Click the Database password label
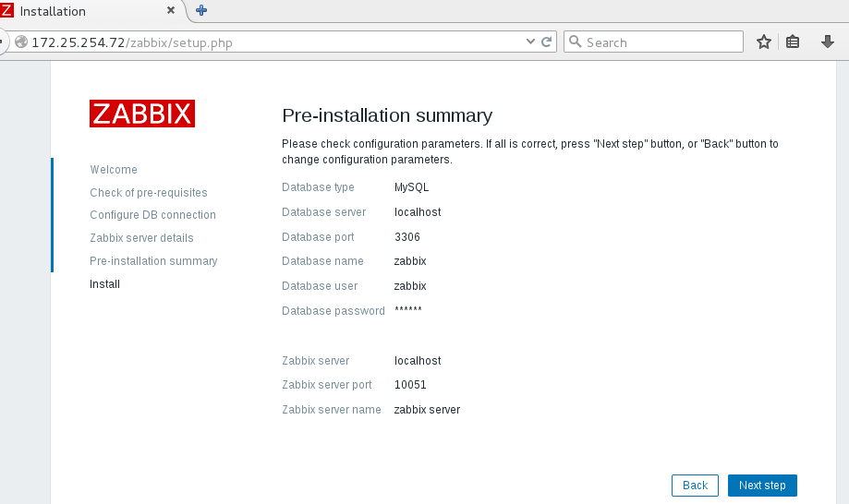The image size is (849, 504). point(333,311)
